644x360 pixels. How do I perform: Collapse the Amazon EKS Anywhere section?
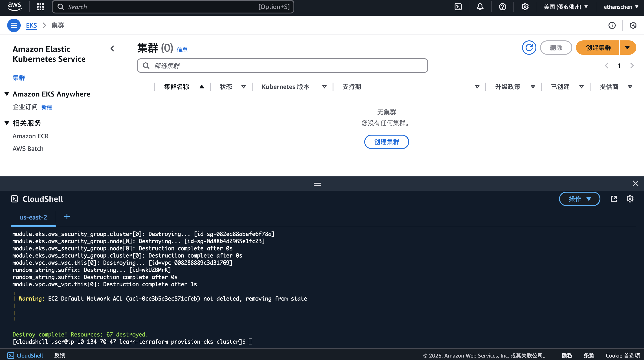pos(7,94)
